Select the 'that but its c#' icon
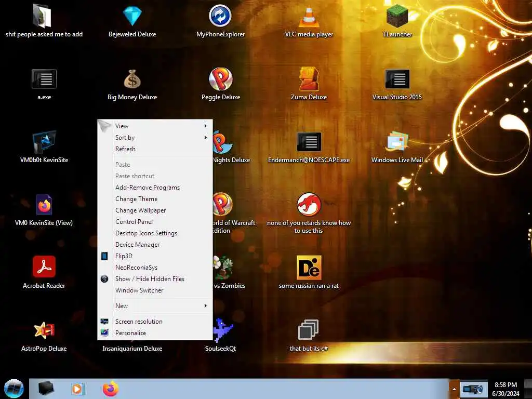This screenshot has width=532, height=399. [309, 336]
